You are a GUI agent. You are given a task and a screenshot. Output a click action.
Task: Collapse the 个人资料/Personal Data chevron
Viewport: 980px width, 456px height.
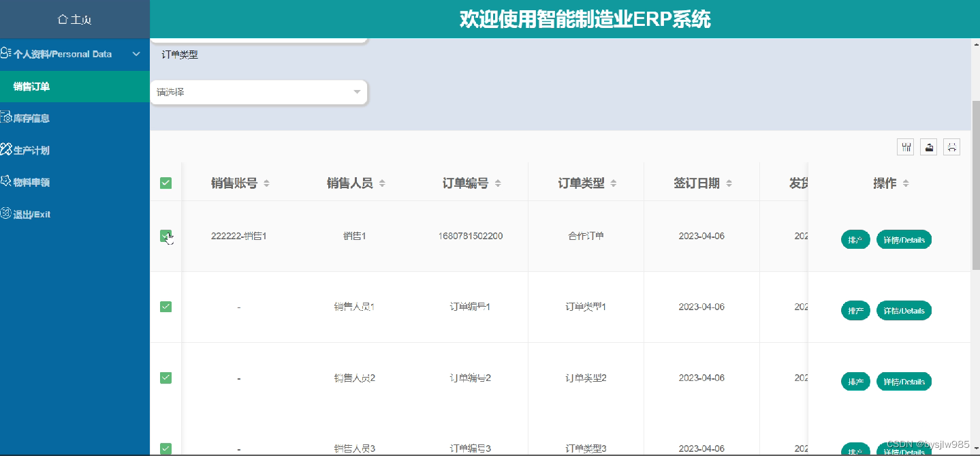point(136,54)
